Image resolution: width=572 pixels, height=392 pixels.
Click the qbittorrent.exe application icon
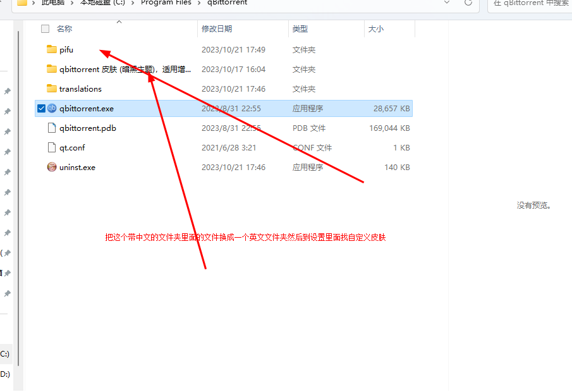(52, 109)
